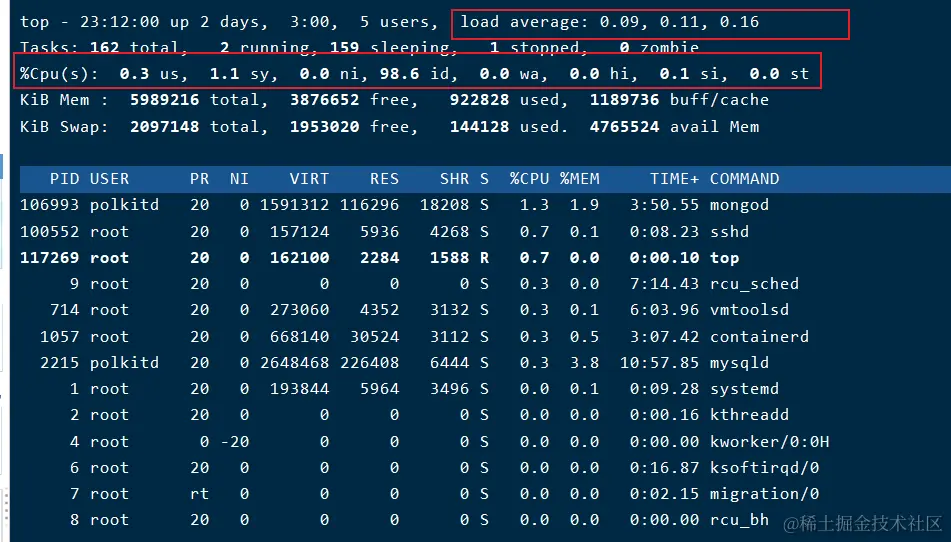Select the R state of top process
Viewport: 951px width, 542px height.
pos(484,258)
